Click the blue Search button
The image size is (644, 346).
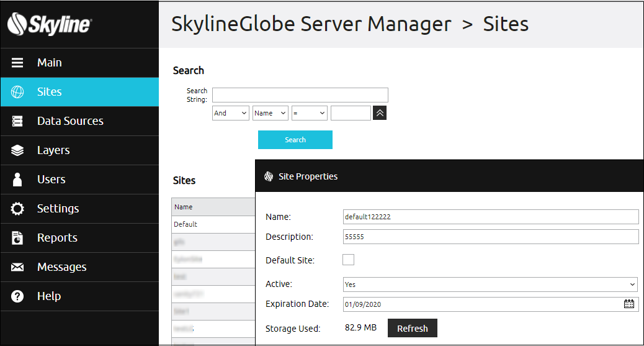[x=295, y=140]
